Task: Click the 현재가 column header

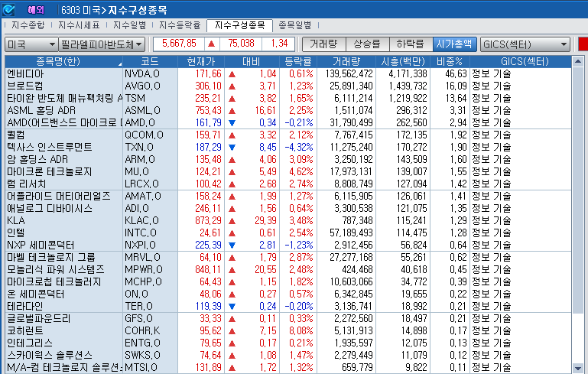Action: (x=201, y=61)
